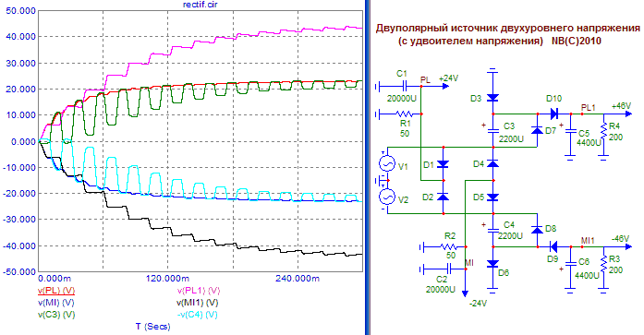Select the v(C3) (V) trace label
644x335 pixels.
click(56, 315)
